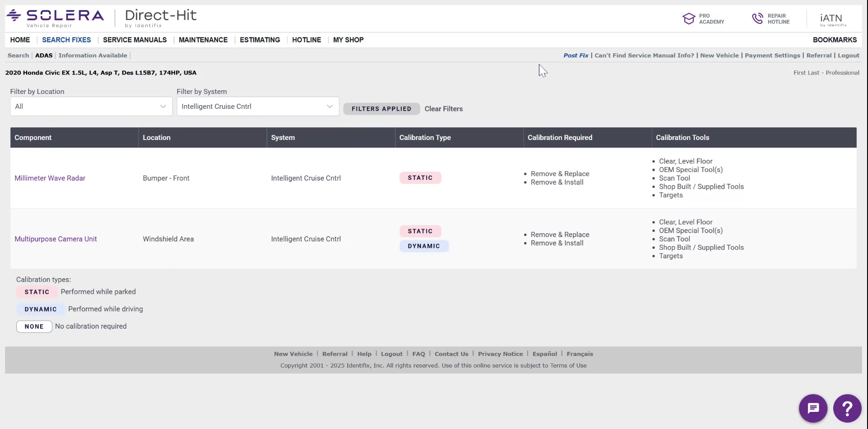The width and height of the screenshot is (868, 429).
Task: Click the Solera Vehicle Repair logo
Action: click(x=54, y=17)
